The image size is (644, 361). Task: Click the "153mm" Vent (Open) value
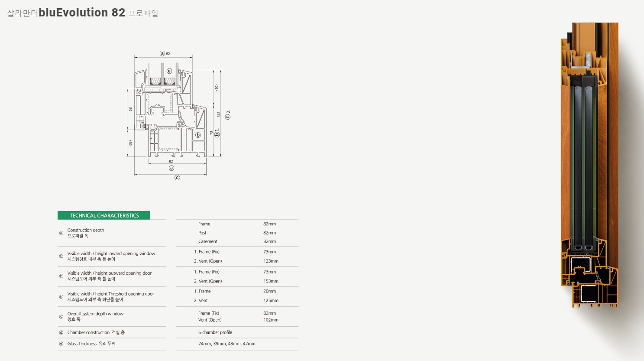pos(271,281)
